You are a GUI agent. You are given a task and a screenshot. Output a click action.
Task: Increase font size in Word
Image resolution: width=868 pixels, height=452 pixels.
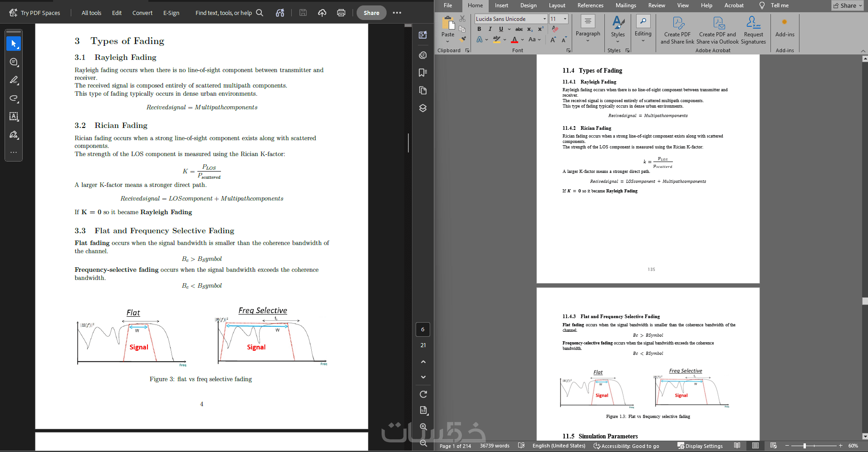pyautogui.click(x=553, y=40)
